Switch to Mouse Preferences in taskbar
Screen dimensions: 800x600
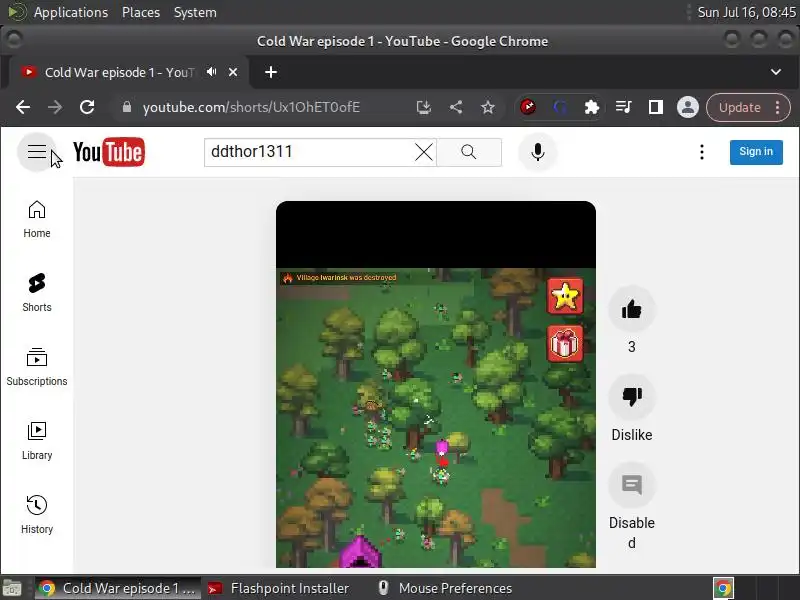pos(445,588)
